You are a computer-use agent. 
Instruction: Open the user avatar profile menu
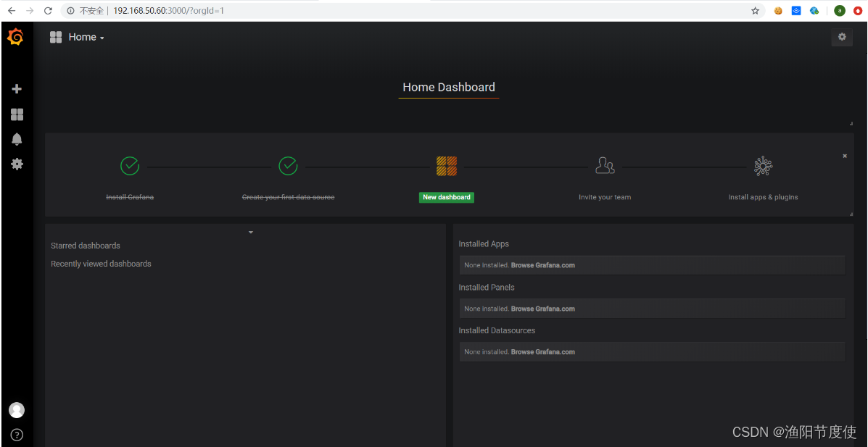pyautogui.click(x=17, y=410)
